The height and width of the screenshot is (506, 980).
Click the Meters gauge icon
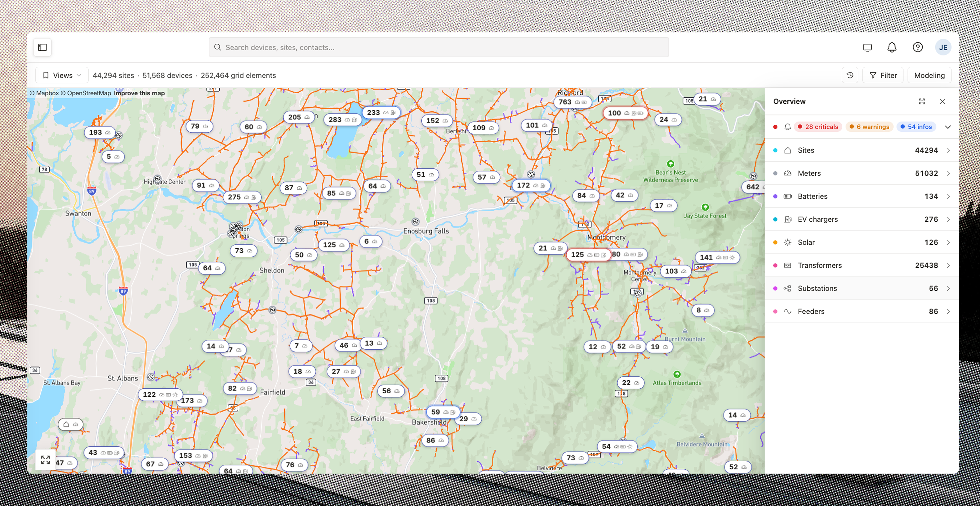pos(787,173)
